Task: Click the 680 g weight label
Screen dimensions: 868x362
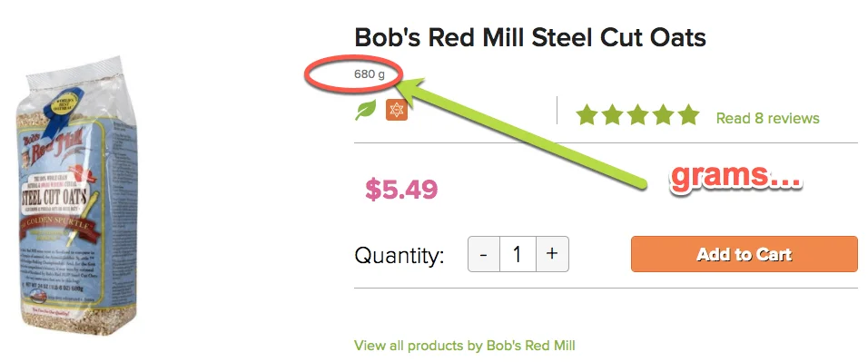Action: 370,73
